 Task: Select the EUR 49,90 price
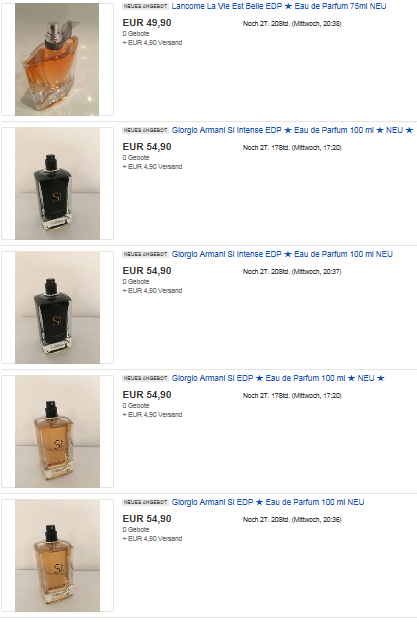coord(147,23)
